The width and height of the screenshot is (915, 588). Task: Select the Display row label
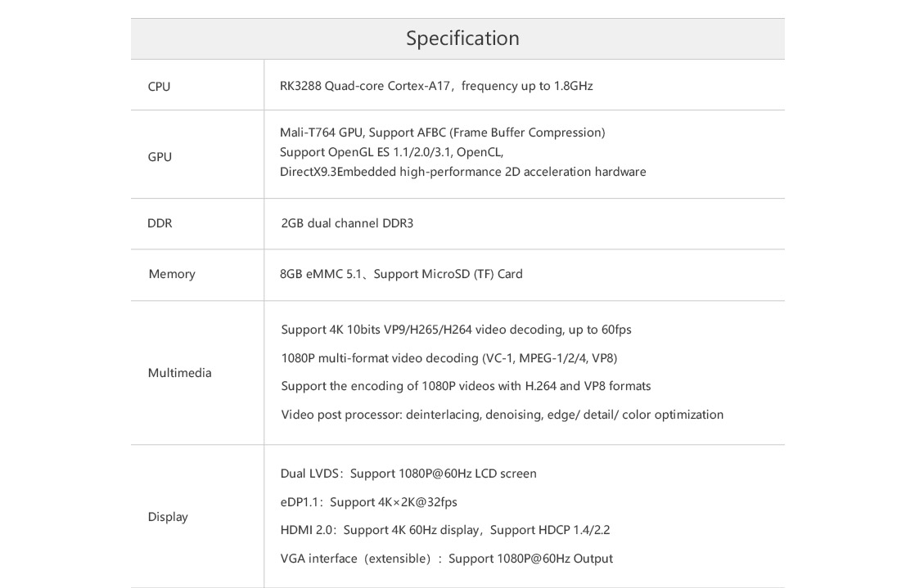(x=168, y=517)
